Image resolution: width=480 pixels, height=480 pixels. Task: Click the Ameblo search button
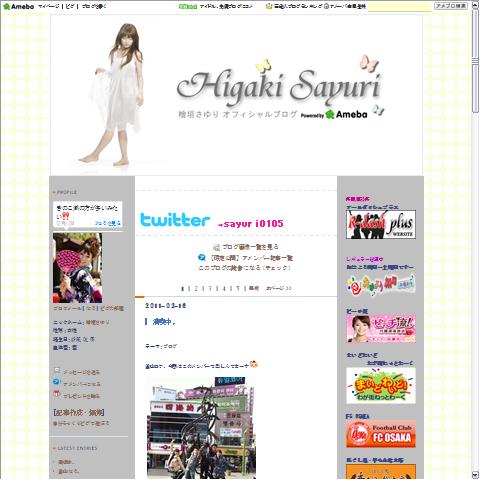coord(451,6)
